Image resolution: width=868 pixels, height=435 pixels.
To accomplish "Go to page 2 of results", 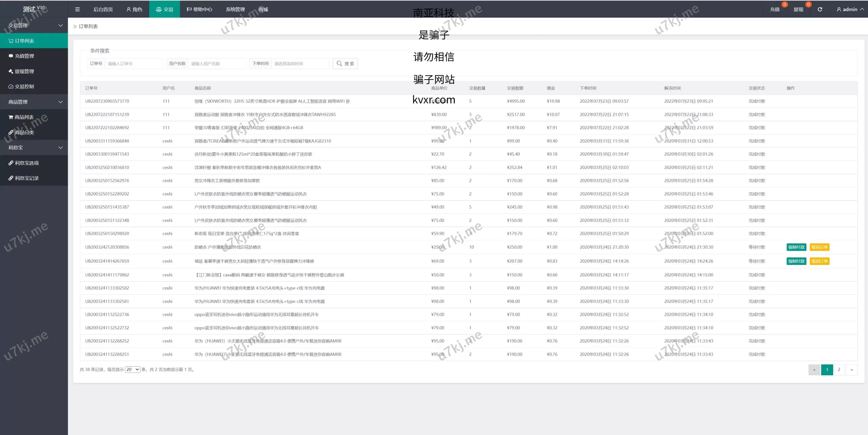I will point(839,370).
